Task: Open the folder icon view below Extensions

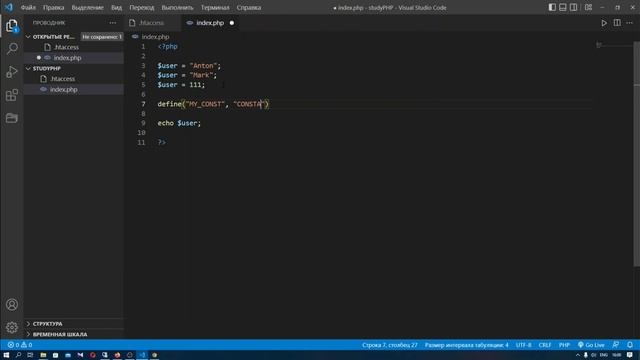Action: (12, 118)
